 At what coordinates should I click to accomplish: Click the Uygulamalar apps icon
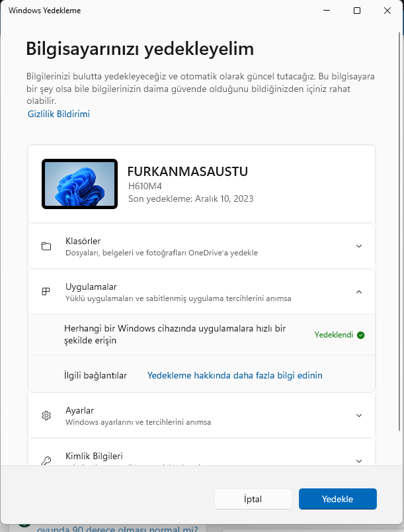(46, 291)
